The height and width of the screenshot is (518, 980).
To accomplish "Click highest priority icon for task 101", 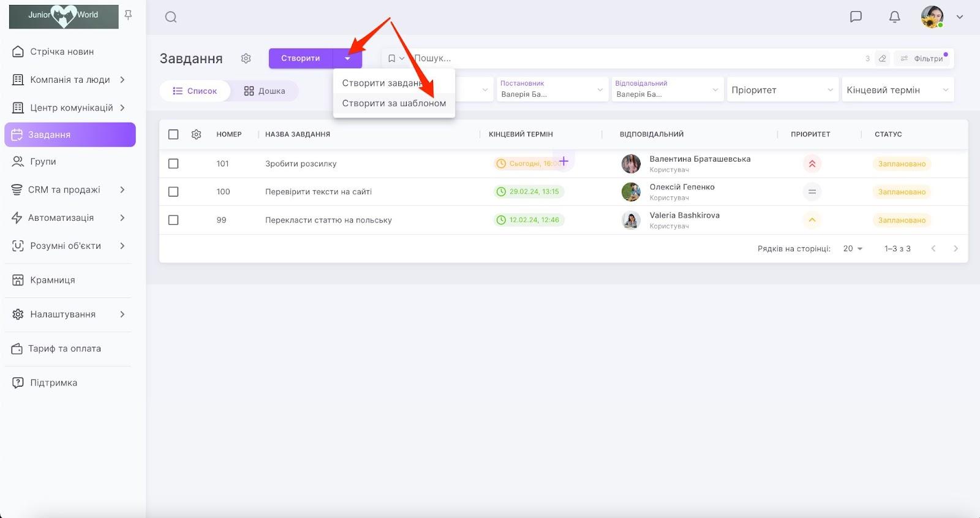I will pyautogui.click(x=812, y=164).
